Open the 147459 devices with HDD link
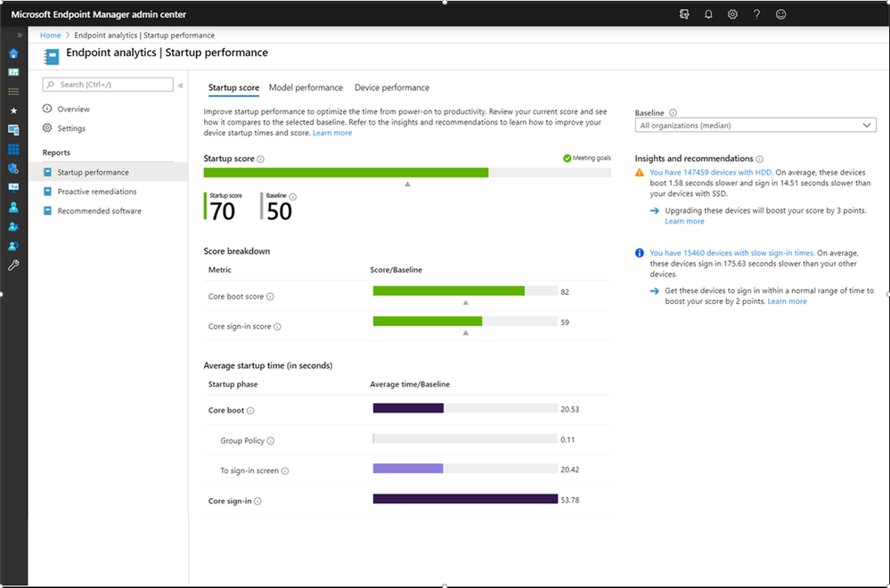This screenshot has width=890, height=588. point(711,172)
